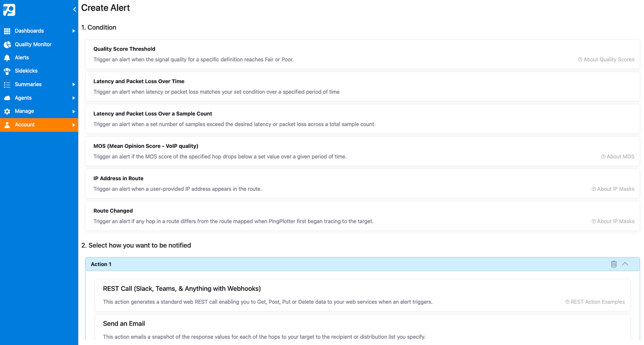Open the About MOS help link
644x345 pixels.
618,157
